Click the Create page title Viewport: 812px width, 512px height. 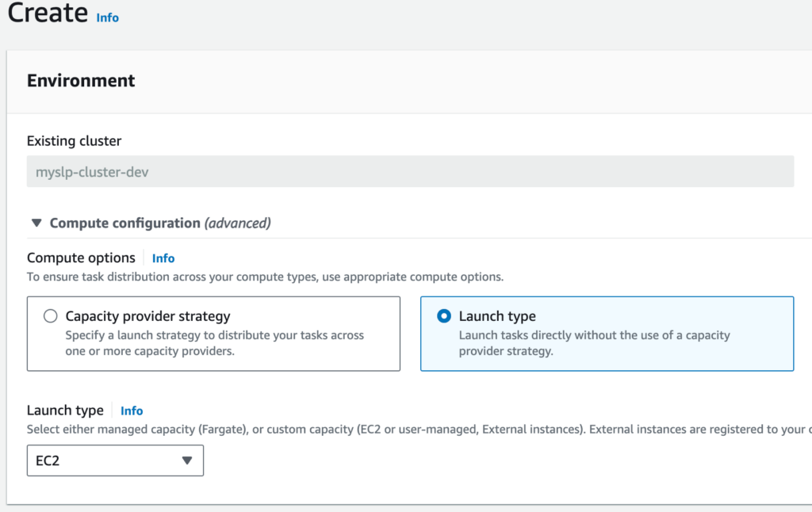click(48, 13)
